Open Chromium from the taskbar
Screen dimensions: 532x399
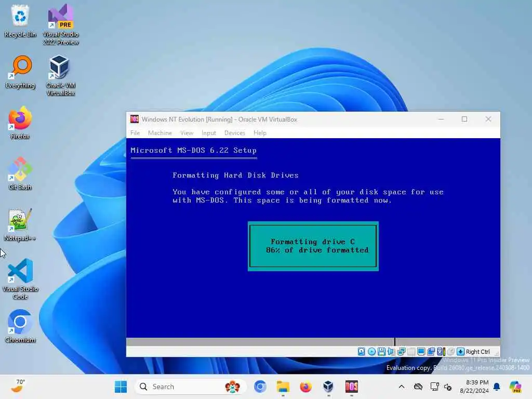(260, 387)
